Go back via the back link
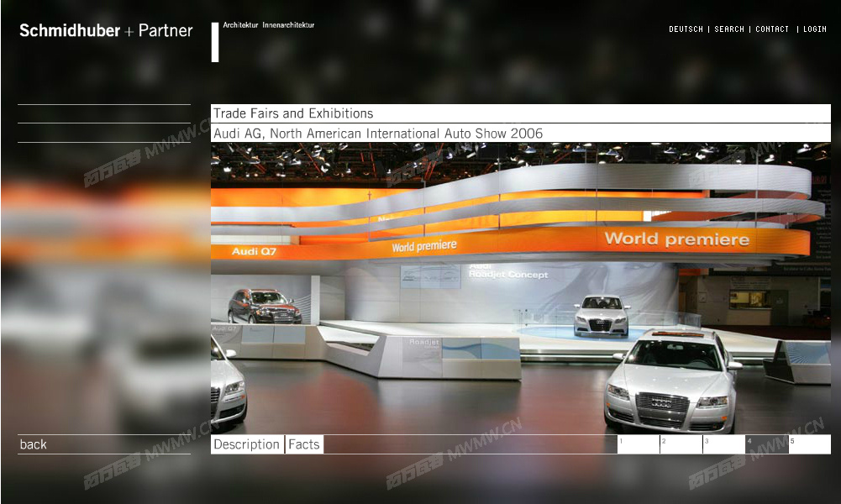 tap(34, 444)
